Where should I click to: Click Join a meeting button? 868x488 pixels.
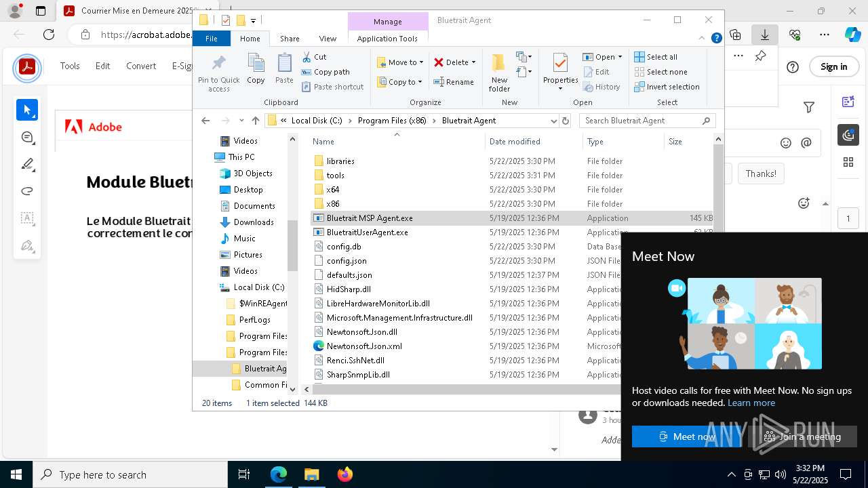(x=802, y=436)
